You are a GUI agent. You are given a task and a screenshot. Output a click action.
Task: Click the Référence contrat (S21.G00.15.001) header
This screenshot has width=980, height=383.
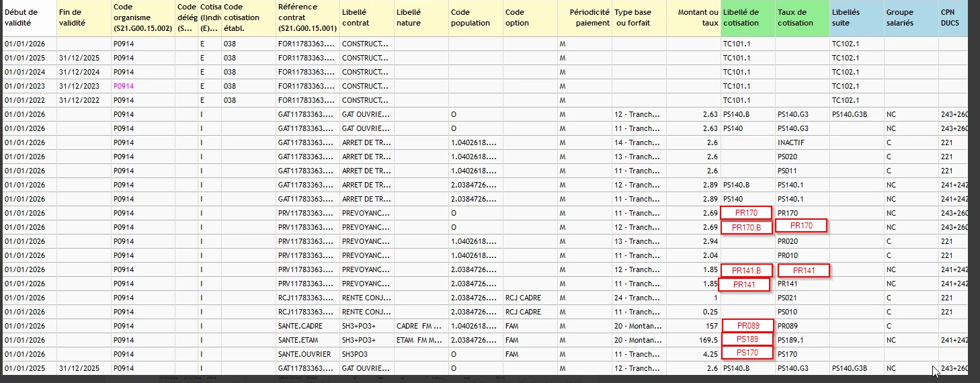pyautogui.click(x=307, y=18)
